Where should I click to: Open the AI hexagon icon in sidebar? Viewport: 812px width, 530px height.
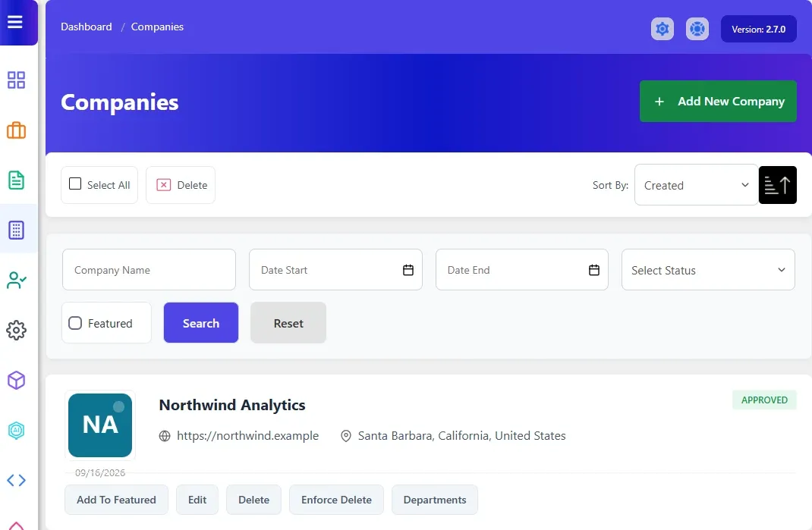click(16, 430)
